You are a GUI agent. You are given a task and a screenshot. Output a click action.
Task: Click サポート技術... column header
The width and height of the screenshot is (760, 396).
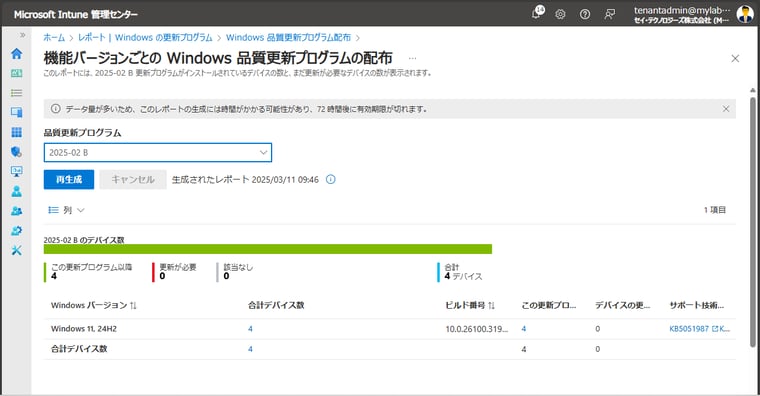[697, 305]
